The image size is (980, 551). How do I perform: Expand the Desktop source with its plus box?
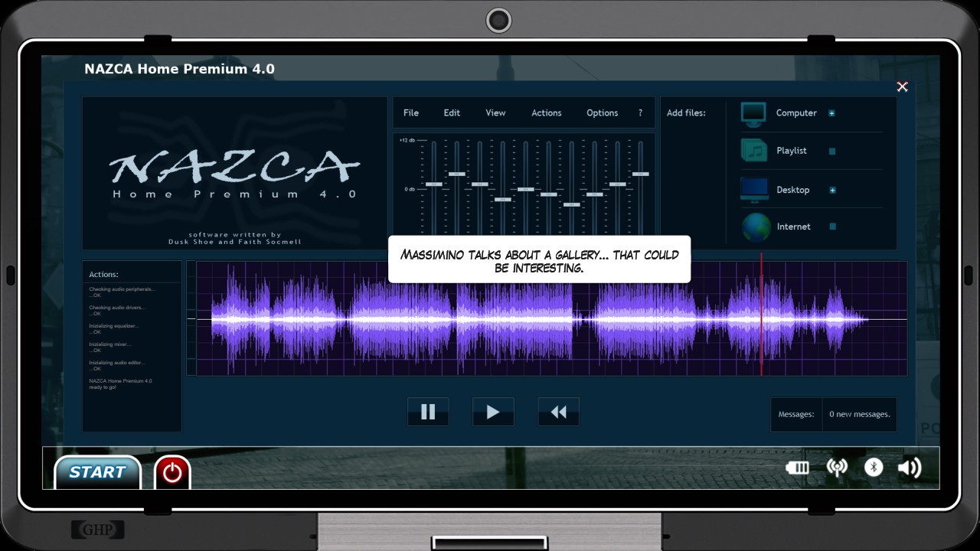832,190
